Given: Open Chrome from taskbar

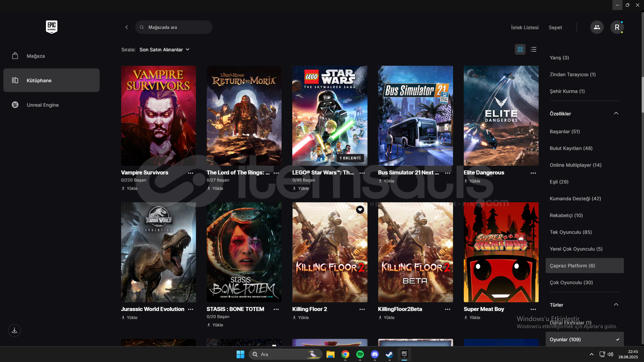Looking at the screenshot, I should coord(345,354).
